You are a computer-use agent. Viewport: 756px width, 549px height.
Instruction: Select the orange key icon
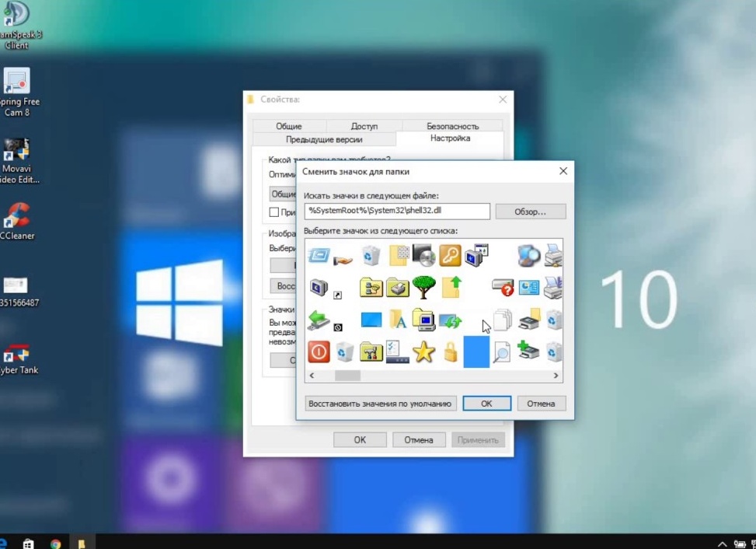click(x=450, y=255)
